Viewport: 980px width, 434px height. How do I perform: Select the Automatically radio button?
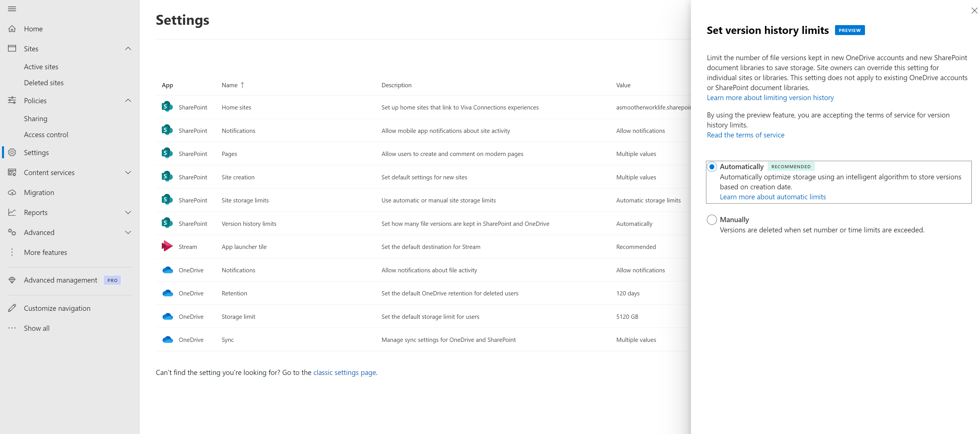(x=711, y=167)
